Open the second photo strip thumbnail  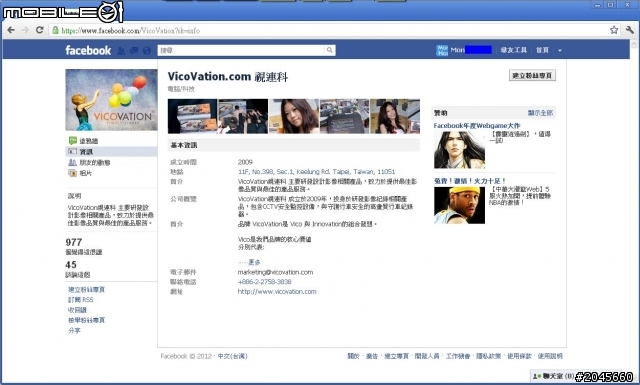click(x=243, y=116)
